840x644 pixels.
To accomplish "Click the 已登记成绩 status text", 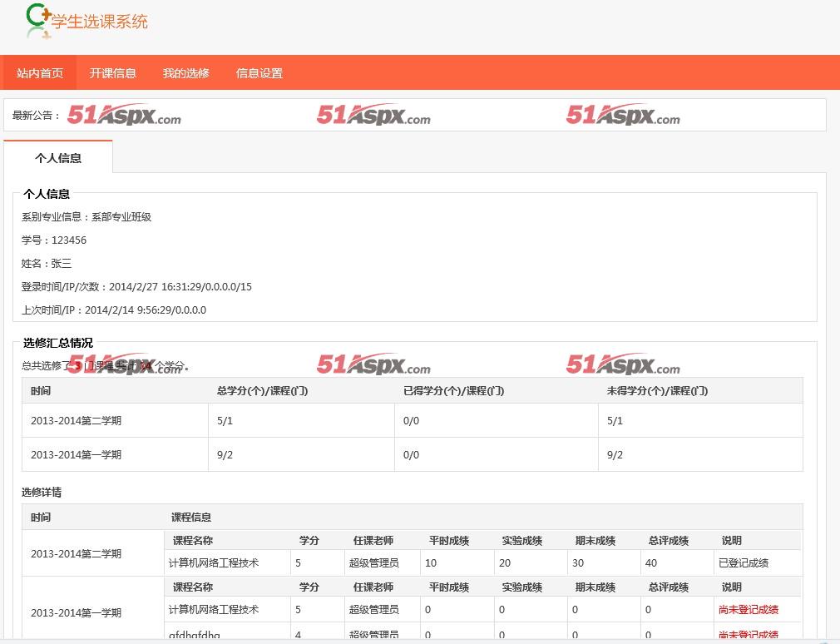I will click(x=743, y=563).
